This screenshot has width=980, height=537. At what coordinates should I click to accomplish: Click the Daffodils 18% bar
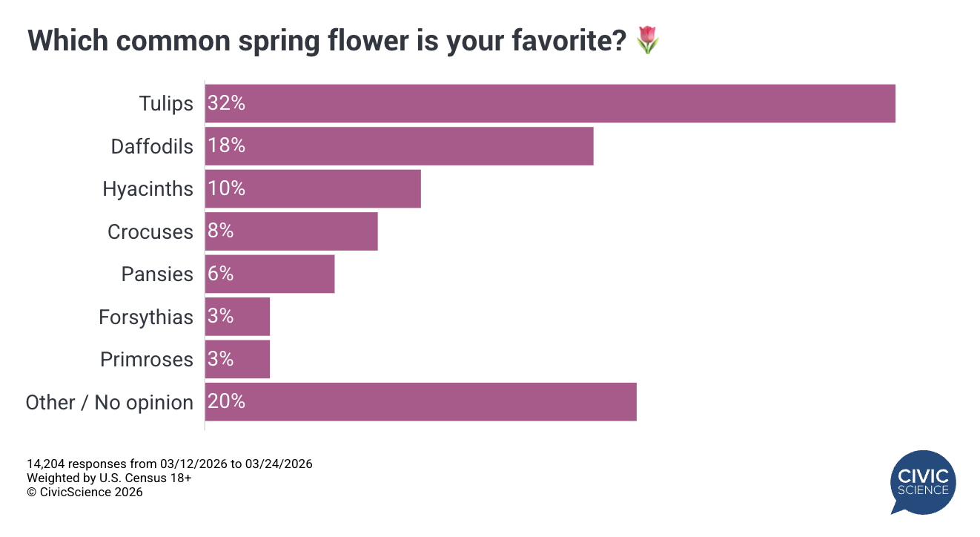click(x=399, y=146)
